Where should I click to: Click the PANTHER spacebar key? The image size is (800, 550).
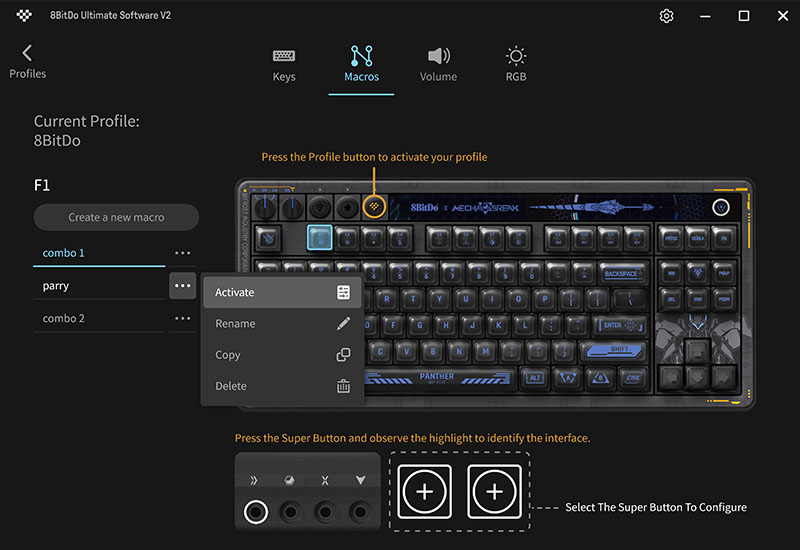click(x=437, y=378)
